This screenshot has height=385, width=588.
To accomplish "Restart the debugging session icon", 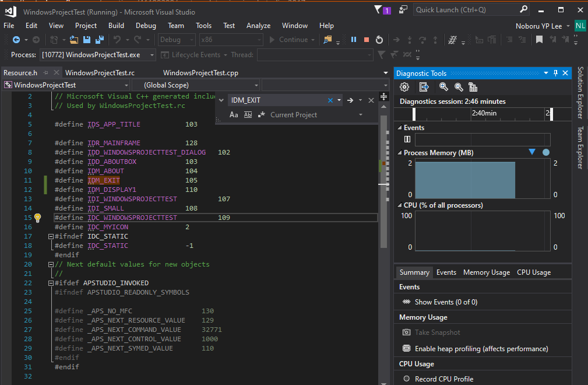I will pyautogui.click(x=379, y=40).
